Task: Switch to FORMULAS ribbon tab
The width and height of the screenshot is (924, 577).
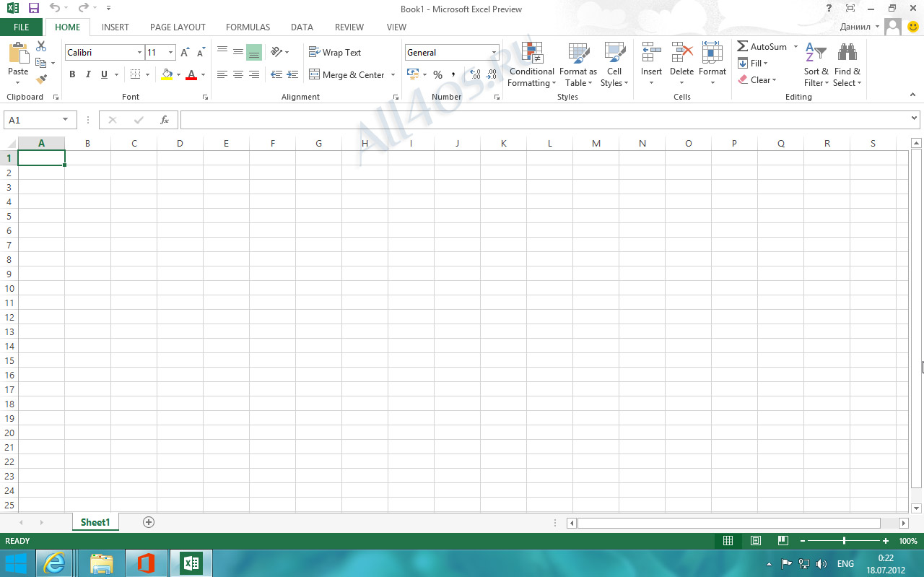Action: (x=248, y=27)
